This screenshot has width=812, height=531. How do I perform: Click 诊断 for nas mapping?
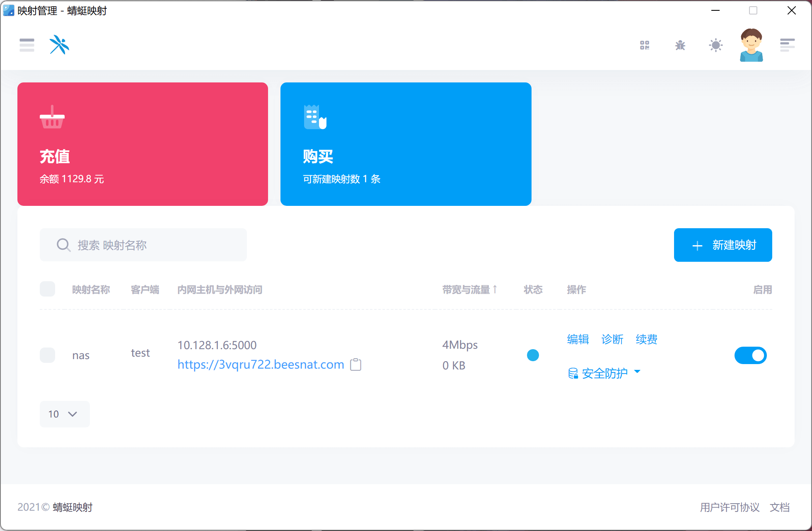[x=612, y=339]
